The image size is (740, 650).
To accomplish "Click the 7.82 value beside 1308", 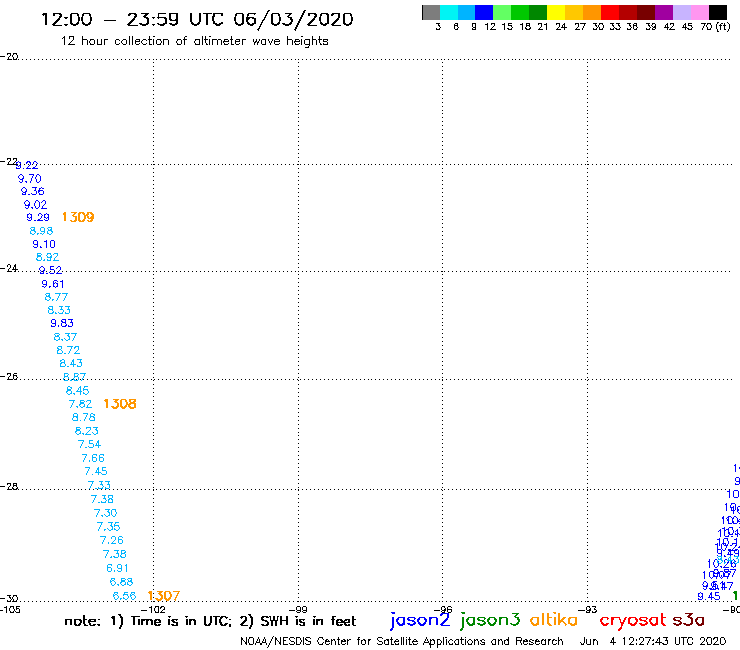I will (80, 404).
